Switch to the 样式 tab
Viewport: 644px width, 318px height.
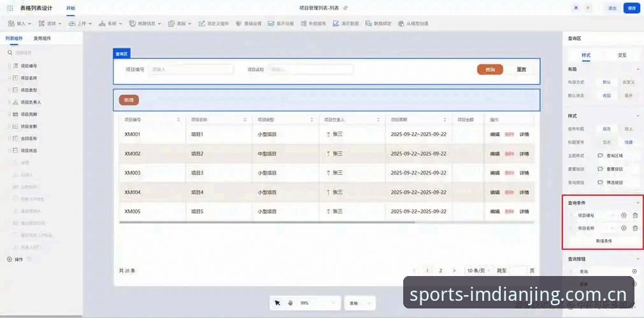586,55
